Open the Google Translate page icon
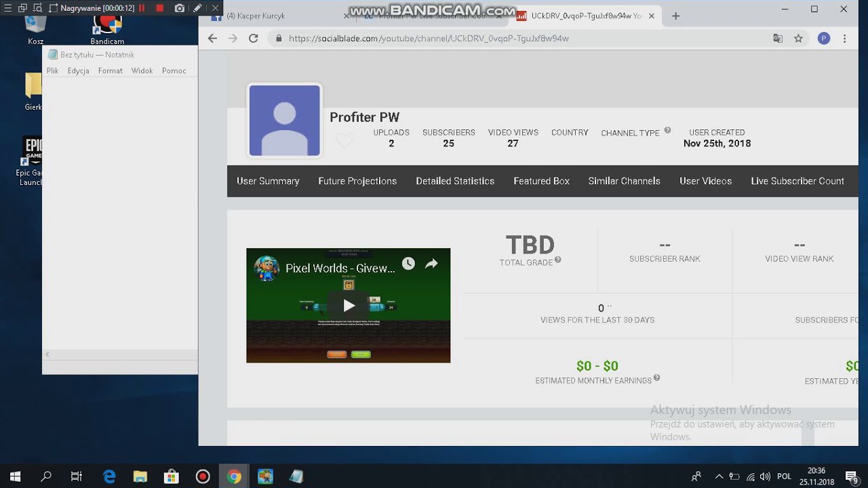This screenshot has width=868, height=488. click(x=778, y=39)
